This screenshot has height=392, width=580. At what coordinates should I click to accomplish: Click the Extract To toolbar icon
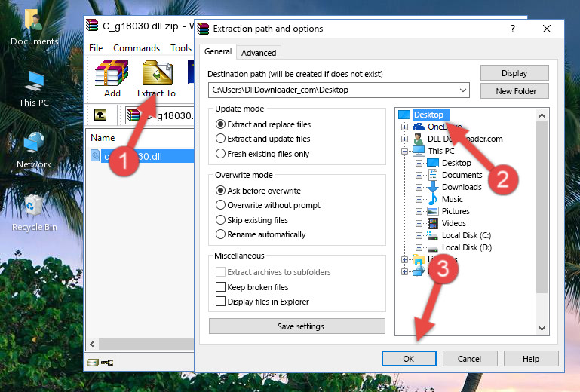tap(156, 78)
